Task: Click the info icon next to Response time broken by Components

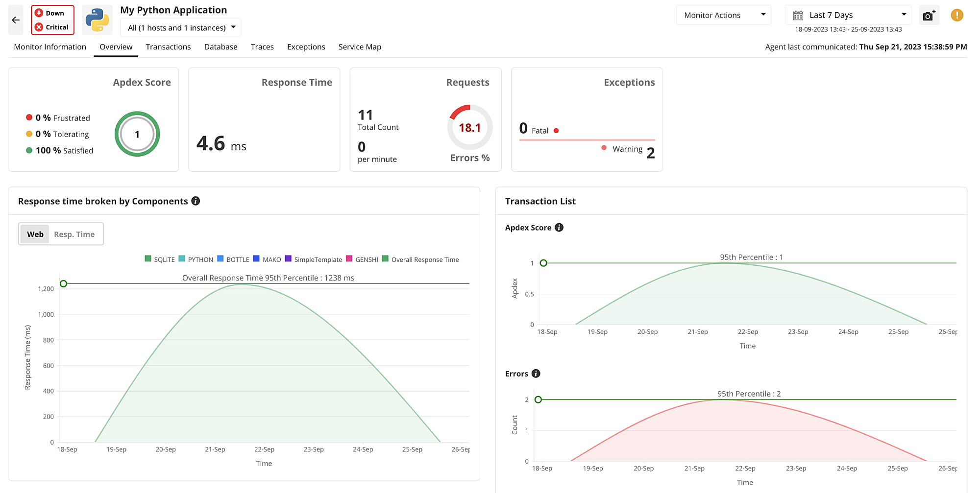Action: pos(196,201)
